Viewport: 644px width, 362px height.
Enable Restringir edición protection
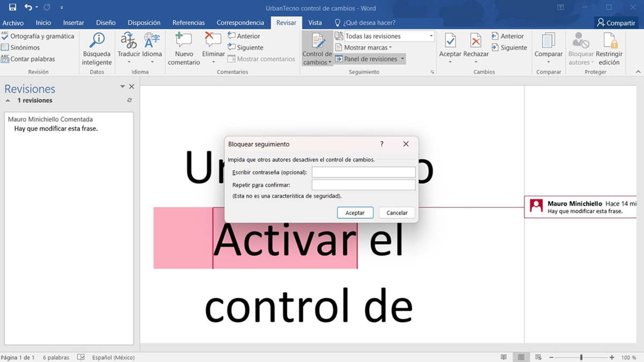pyautogui.click(x=611, y=48)
